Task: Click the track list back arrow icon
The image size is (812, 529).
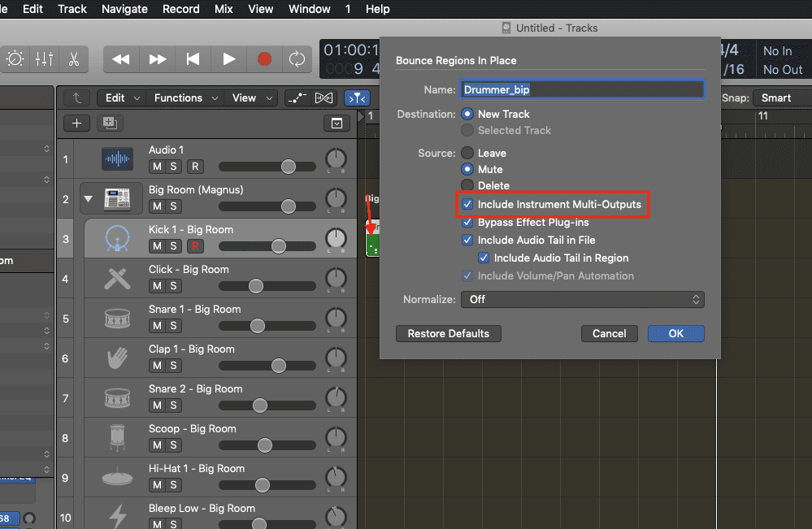Action: tap(76, 98)
